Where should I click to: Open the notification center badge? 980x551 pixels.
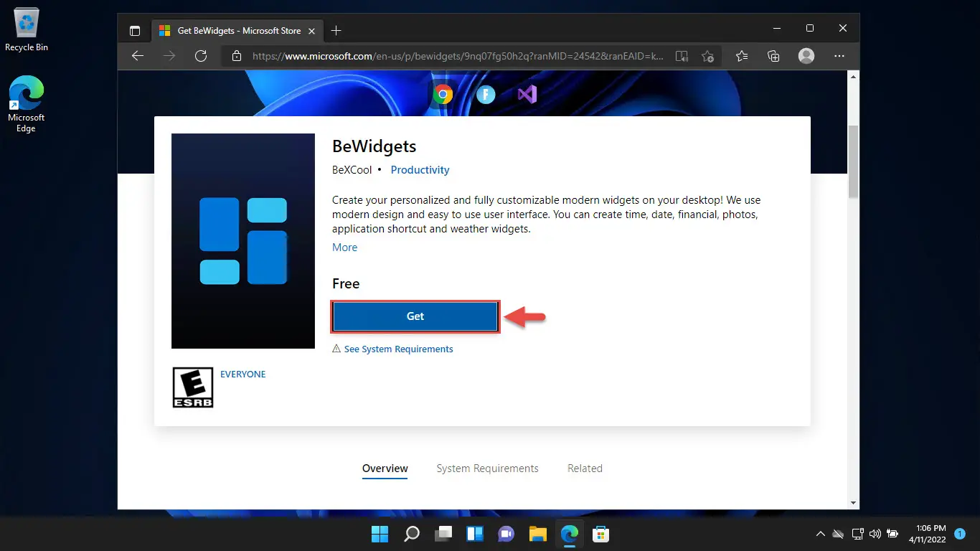(960, 534)
